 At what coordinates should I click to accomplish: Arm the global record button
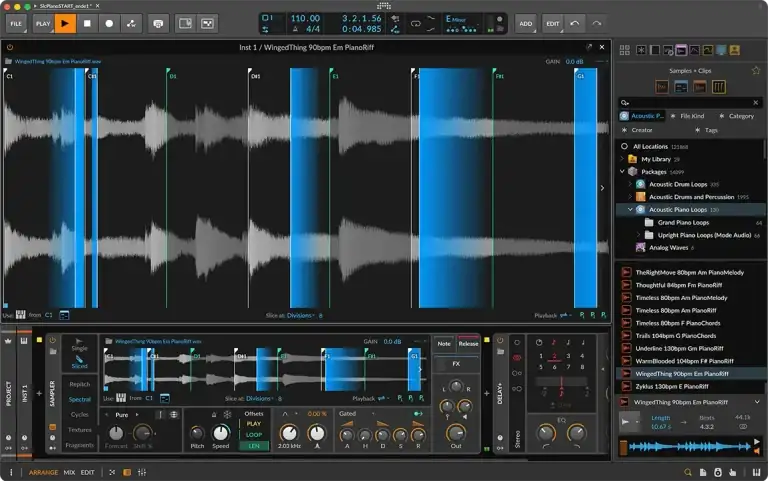coord(109,24)
